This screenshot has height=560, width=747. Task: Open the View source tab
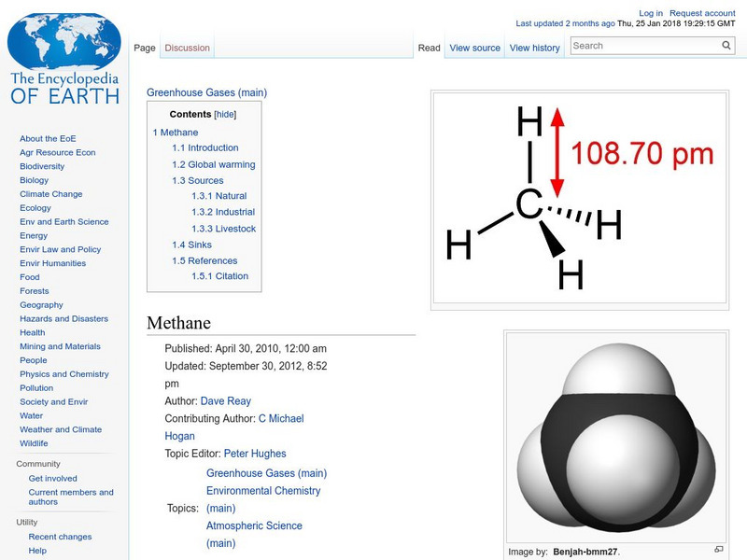pyautogui.click(x=474, y=48)
